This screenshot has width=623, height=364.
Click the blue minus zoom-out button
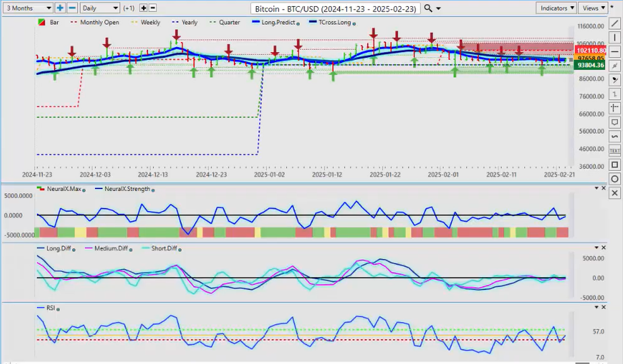(x=72, y=8)
